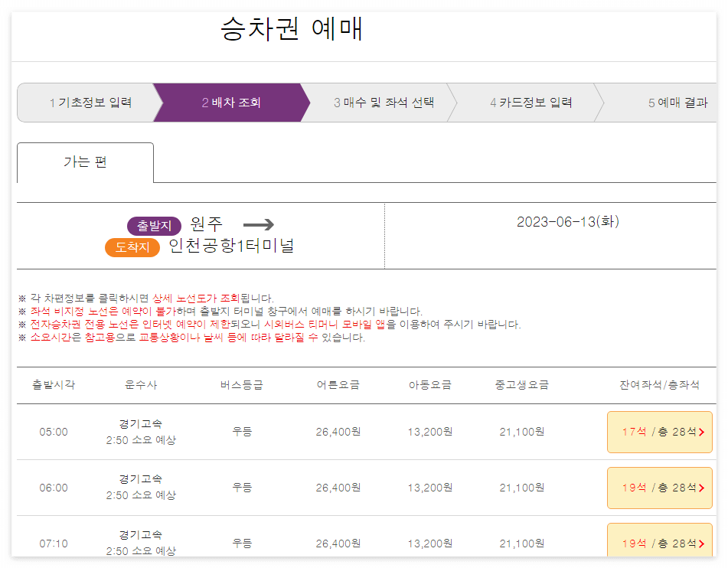Click 13,200원 child fare in 06:00 row
728x568 pixels.
pyautogui.click(x=430, y=488)
